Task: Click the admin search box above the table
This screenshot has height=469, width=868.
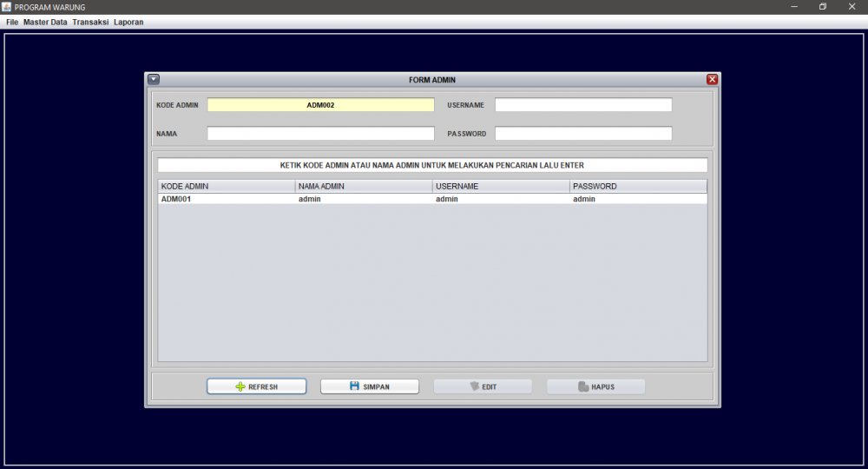Action: [x=432, y=165]
